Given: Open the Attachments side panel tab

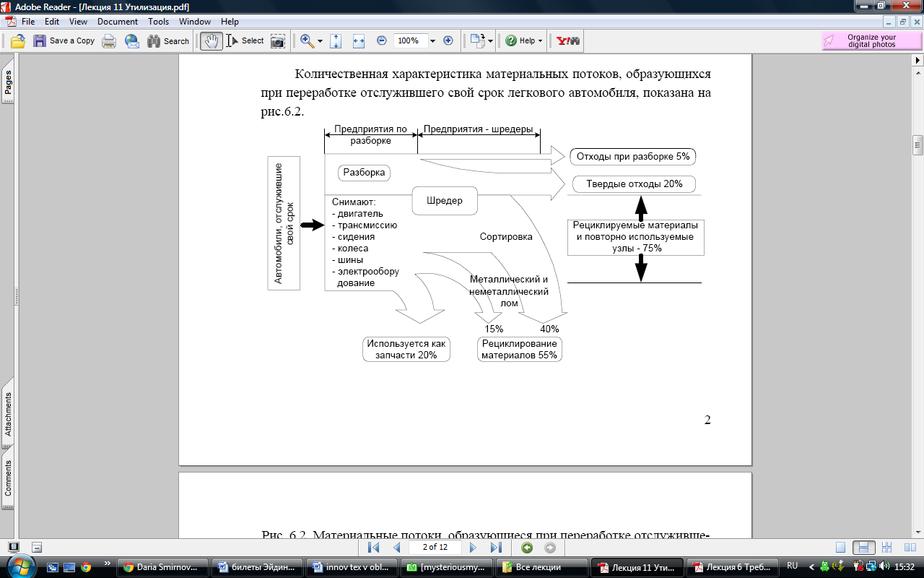Looking at the screenshot, I should tap(8, 414).
